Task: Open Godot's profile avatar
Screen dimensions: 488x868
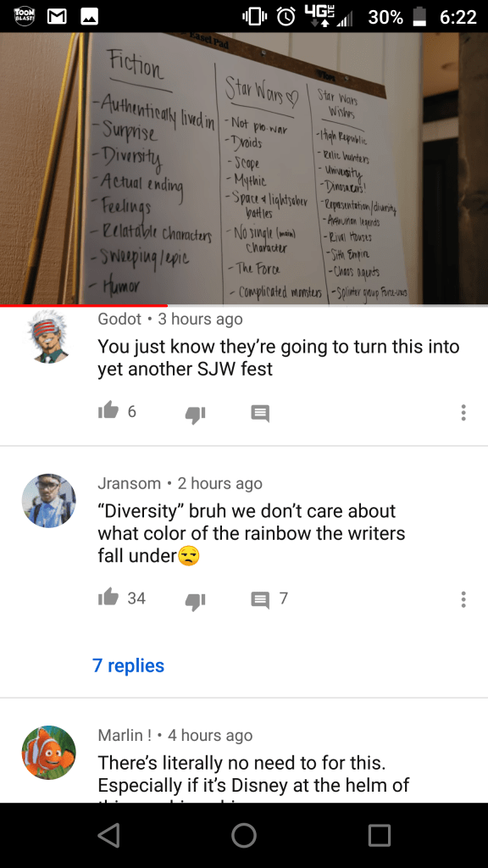Action: tap(48, 337)
